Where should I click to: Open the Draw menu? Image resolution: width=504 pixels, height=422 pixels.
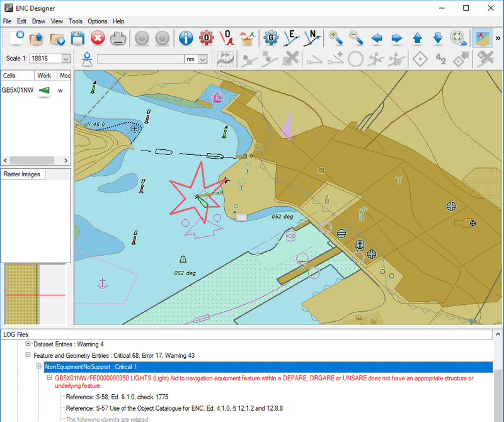[38, 21]
